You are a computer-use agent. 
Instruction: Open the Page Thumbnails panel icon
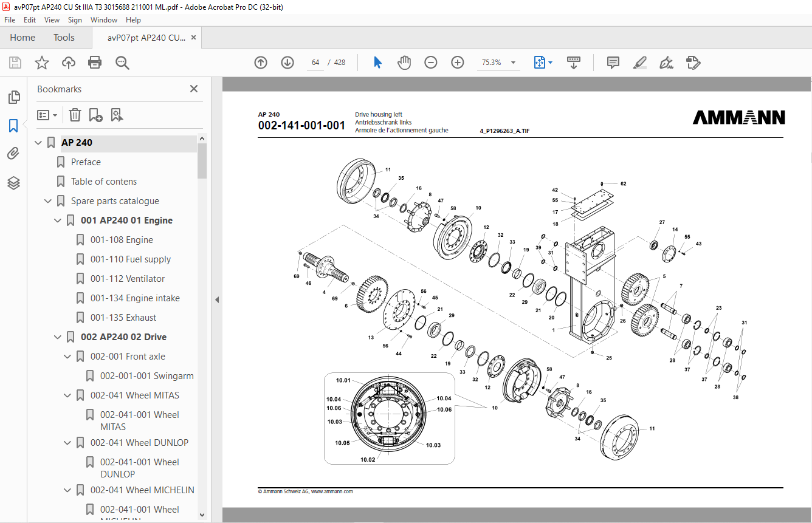(13, 97)
